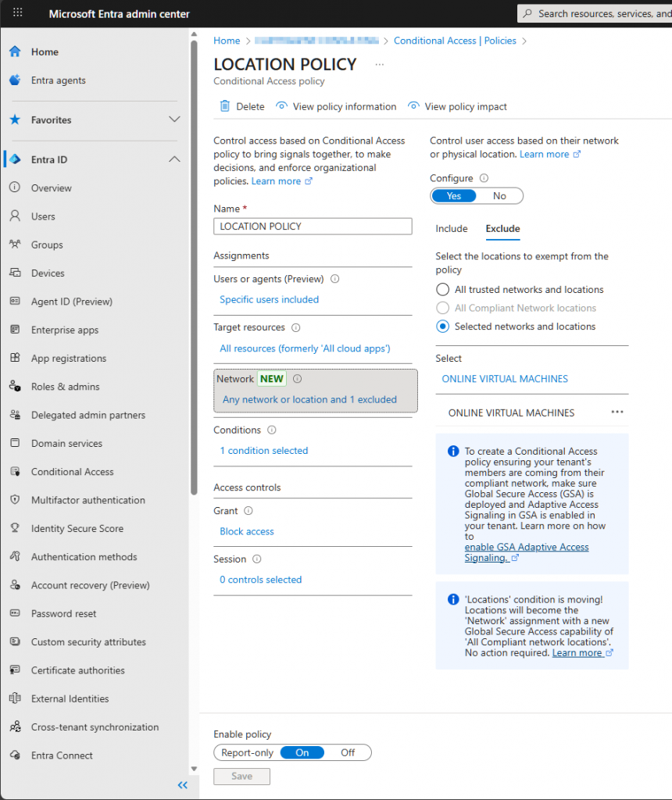This screenshot has width=672, height=800.
Task: Click the Identity Secure Score trophy icon
Action: 15,529
